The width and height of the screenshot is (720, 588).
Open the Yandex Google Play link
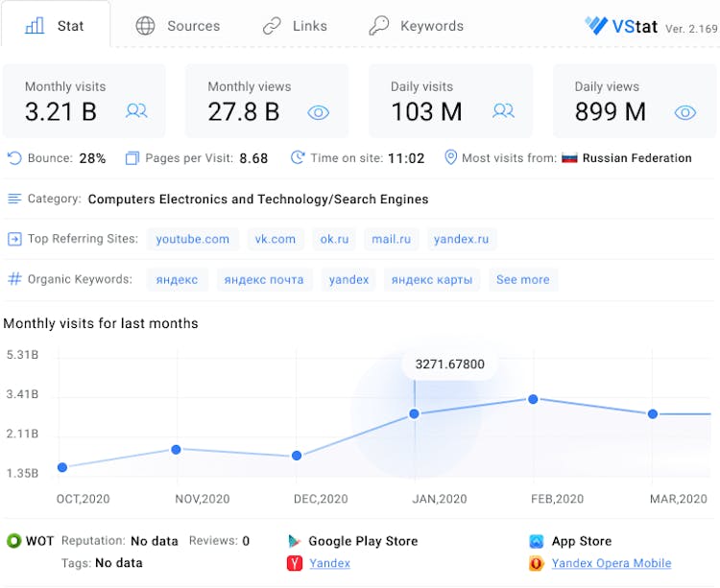(329, 563)
